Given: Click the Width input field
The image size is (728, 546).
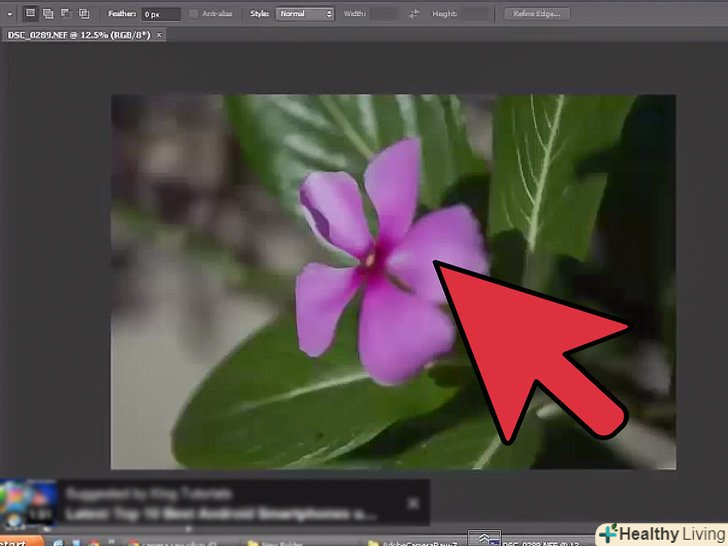Looking at the screenshot, I should pyautogui.click(x=384, y=14).
